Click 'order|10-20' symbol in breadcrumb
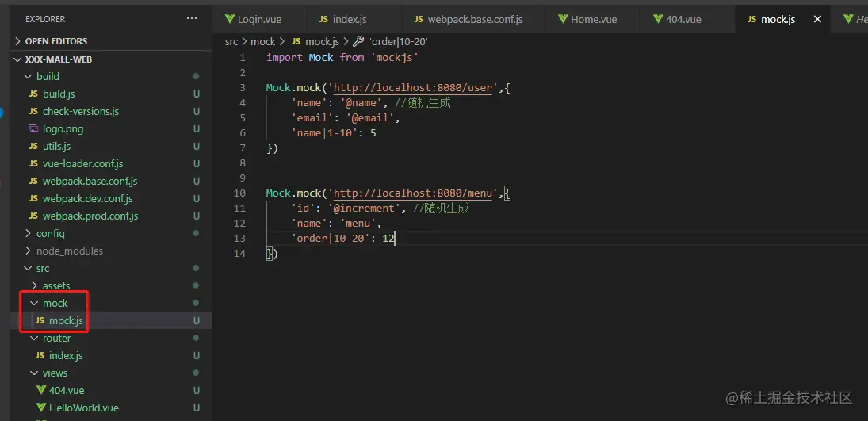 [399, 41]
